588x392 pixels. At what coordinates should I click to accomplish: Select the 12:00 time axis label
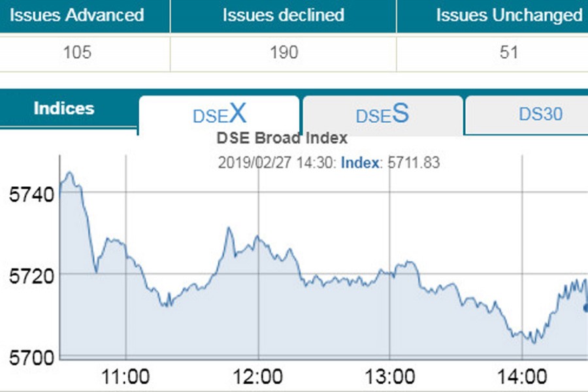point(258,377)
